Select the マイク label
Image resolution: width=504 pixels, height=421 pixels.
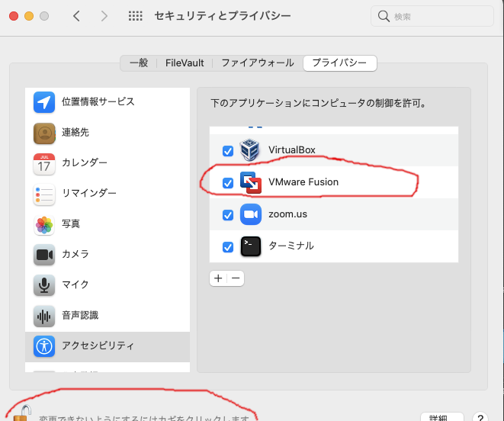75,284
